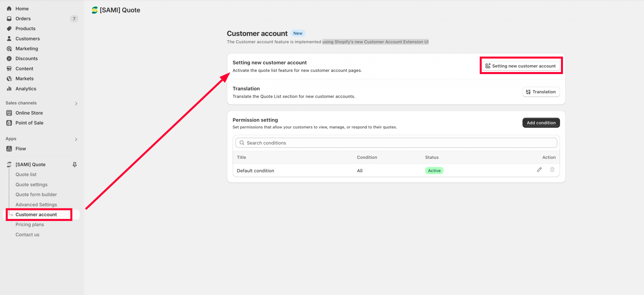Click the Condition value All

[x=360, y=171]
